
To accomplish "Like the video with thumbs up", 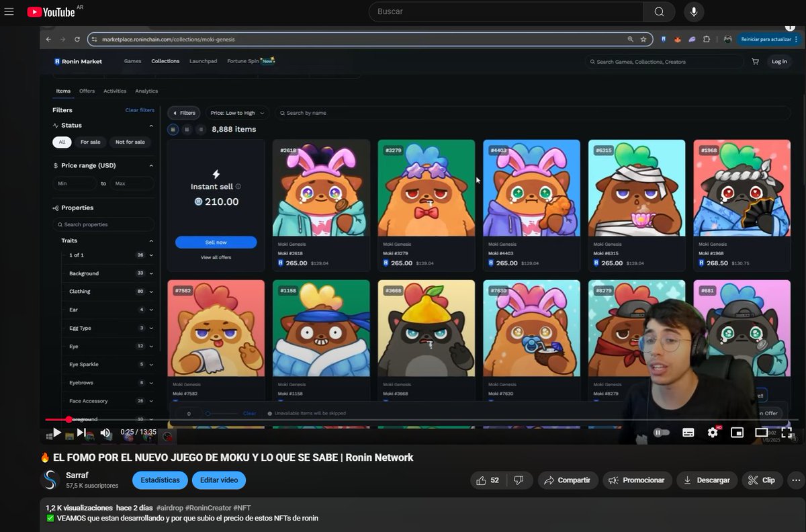I will click(488, 480).
